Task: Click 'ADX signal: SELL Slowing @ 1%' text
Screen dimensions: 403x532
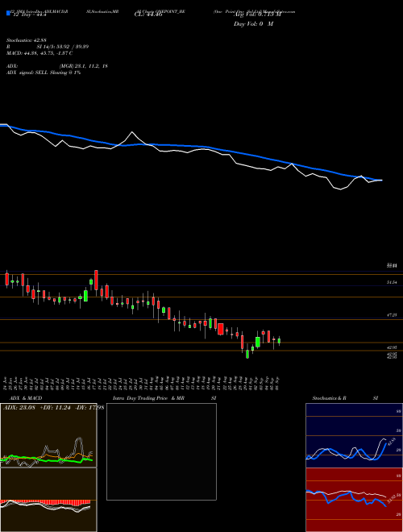Action: [x=44, y=73]
